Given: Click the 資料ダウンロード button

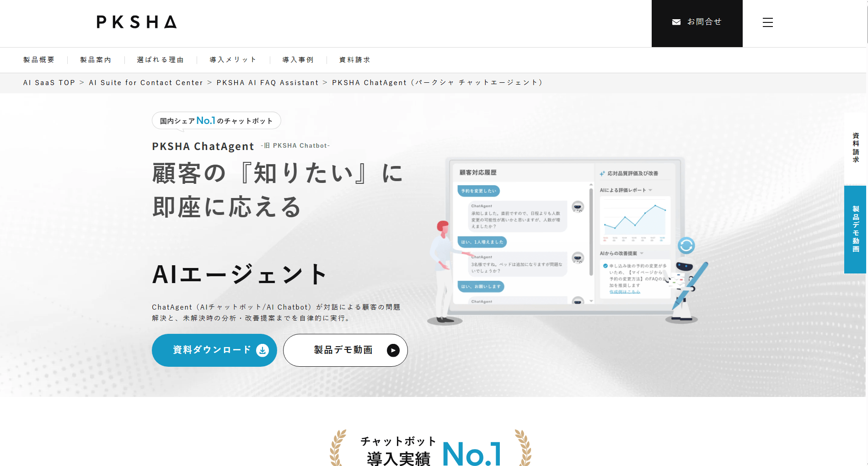Looking at the screenshot, I should pos(214,350).
